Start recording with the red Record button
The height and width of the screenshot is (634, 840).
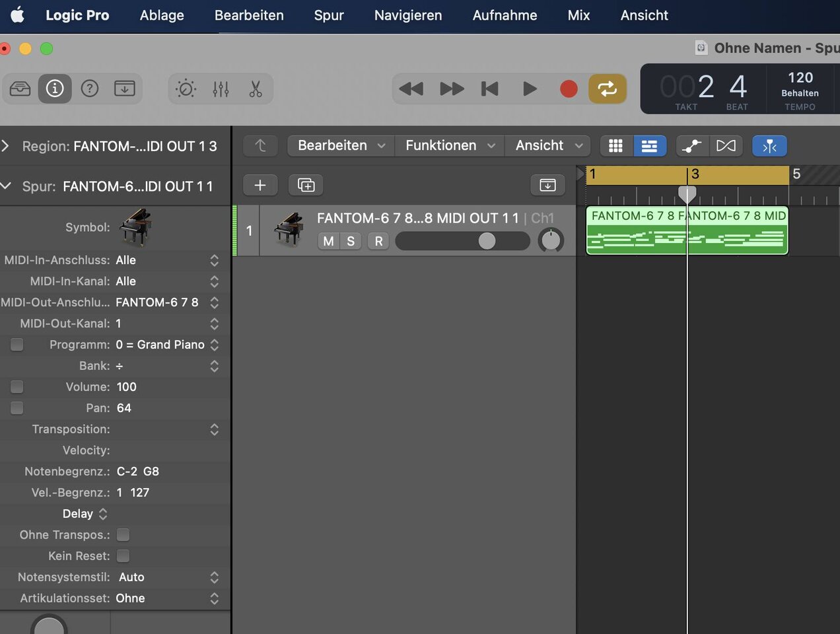click(x=569, y=88)
